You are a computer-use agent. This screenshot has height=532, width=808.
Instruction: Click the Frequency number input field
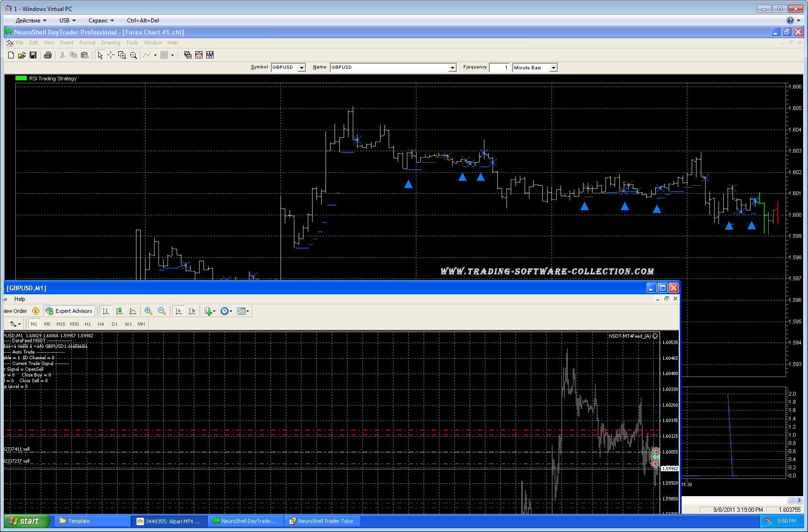pyautogui.click(x=500, y=68)
